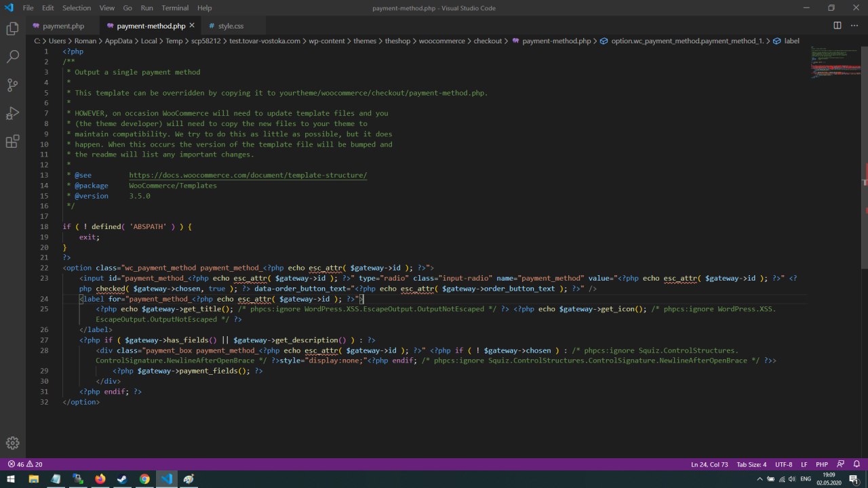Select the payment-method.php tab
Image resolution: width=868 pixels, height=488 pixels.
[x=151, y=26]
